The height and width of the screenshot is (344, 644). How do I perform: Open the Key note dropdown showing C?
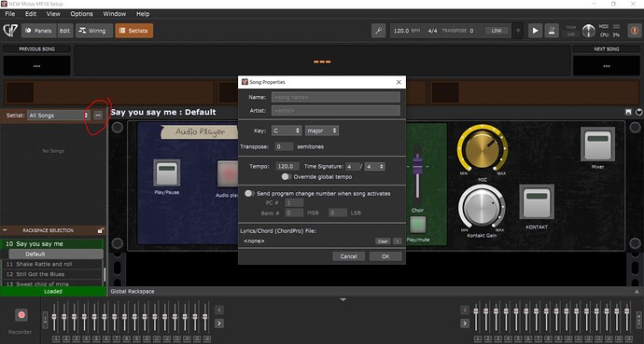(287, 131)
